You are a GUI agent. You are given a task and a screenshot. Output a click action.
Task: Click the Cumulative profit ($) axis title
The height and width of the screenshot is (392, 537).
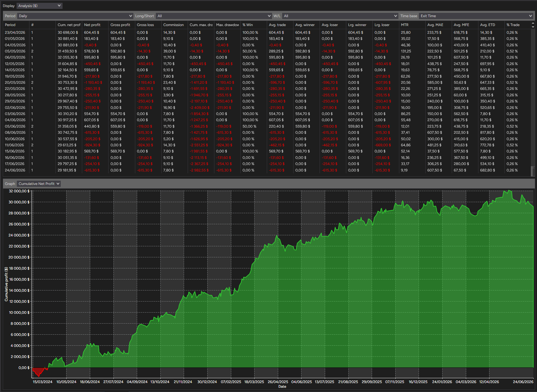tap(6, 284)
